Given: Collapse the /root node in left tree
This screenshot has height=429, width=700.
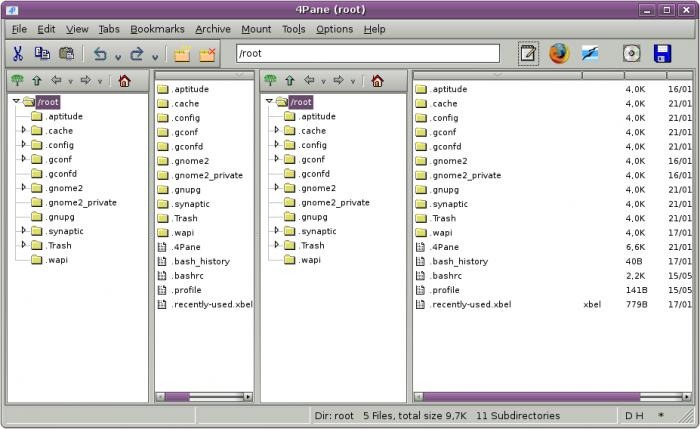Looking at the screenshot, I should 17,101.
